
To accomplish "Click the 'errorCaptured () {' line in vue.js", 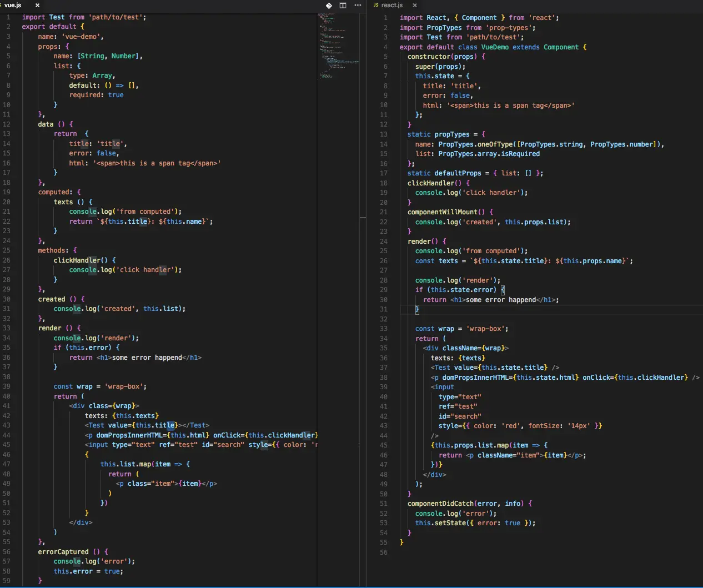I will click(x=73, y=552).
